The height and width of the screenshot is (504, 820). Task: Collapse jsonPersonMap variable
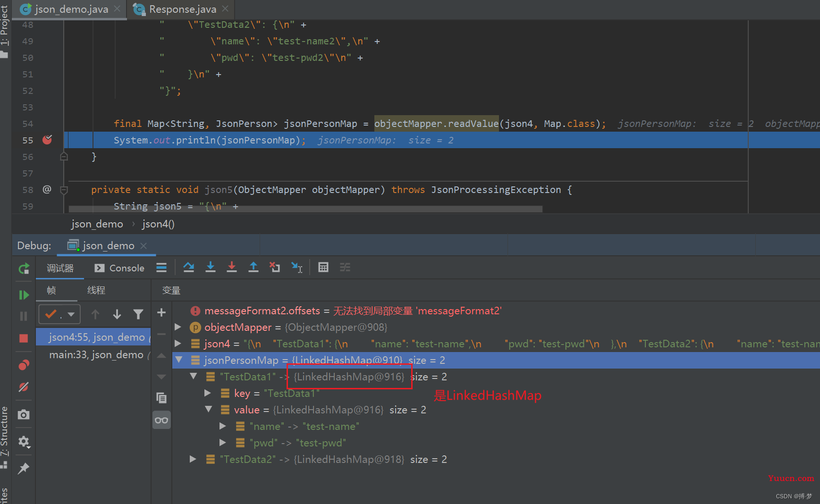[178, 360]
